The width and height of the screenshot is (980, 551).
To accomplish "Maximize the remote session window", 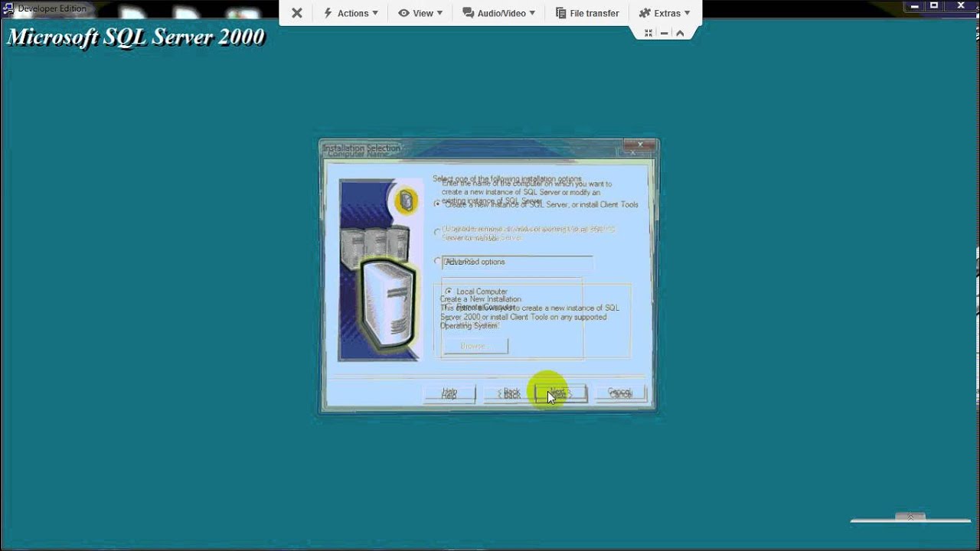I will (933, 6).
